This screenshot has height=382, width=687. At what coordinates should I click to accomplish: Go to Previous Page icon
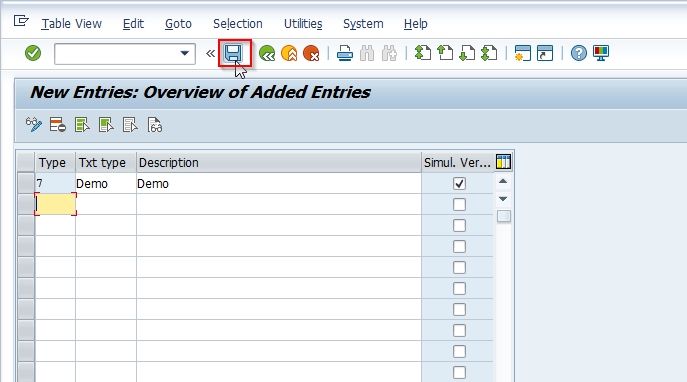pos(445,53)
